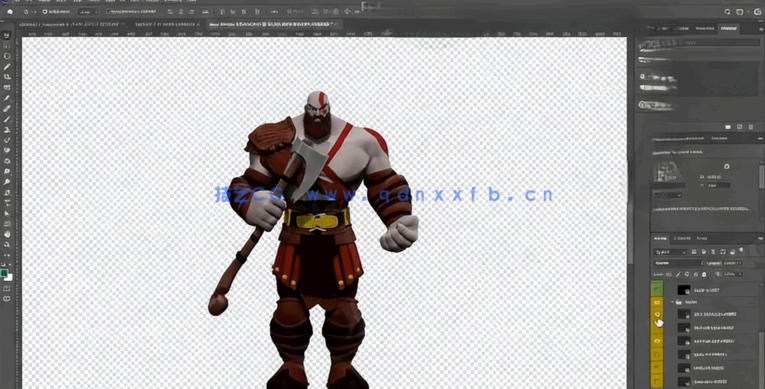Screen dimensions: 765x389
Task: Click the new folder icon in brush panel
Action: click(x=728, y=126)
